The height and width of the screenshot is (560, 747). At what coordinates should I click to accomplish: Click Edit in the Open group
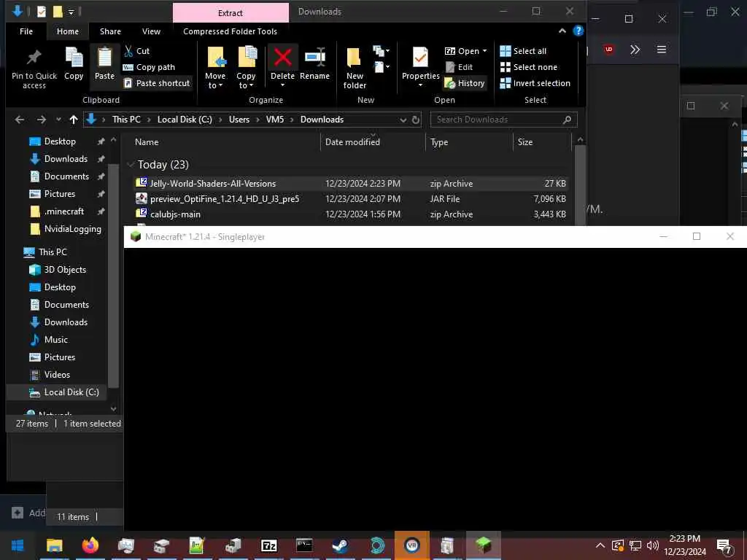click(460, 67)
